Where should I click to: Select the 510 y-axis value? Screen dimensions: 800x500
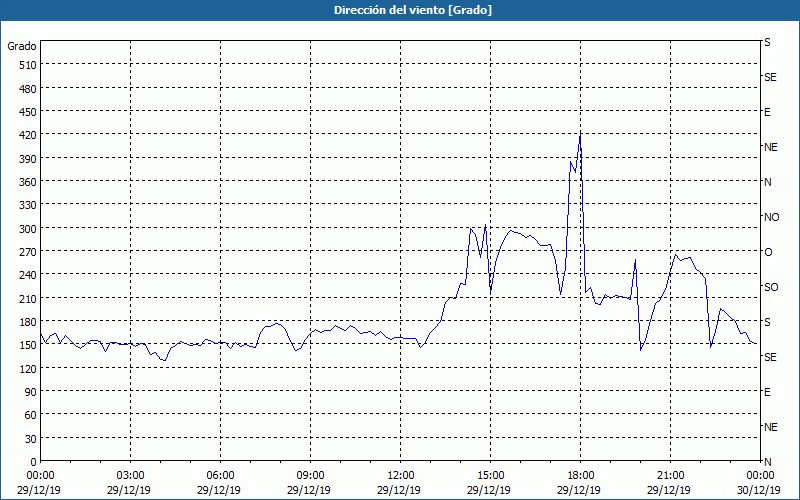pos(28,65)
